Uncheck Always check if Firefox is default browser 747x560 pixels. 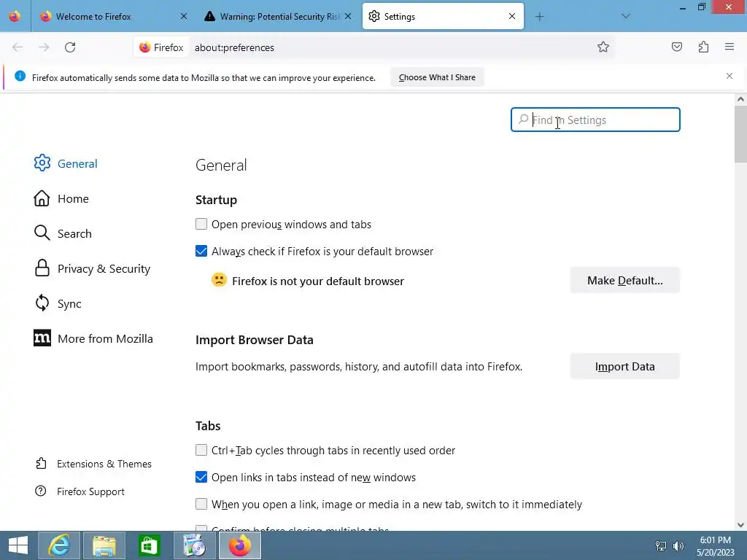click(x=201, y=251)
